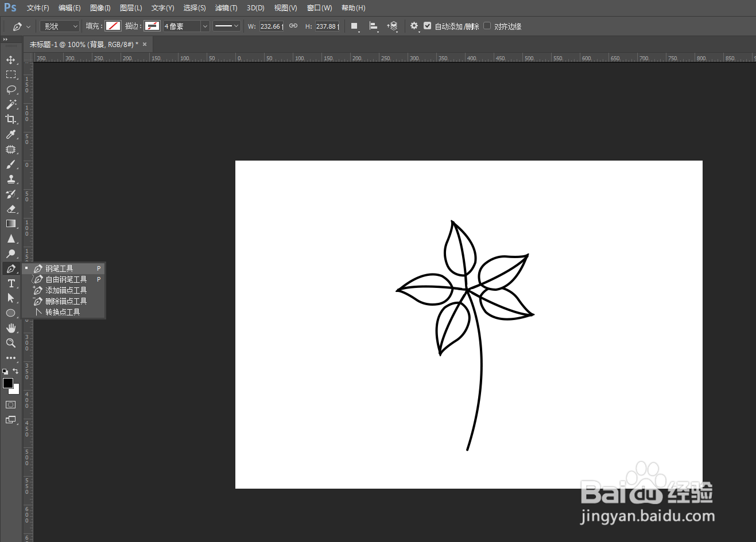The image size is (756, 542).
Task: Open the 图层(L) menu
Action: [131, 8]
